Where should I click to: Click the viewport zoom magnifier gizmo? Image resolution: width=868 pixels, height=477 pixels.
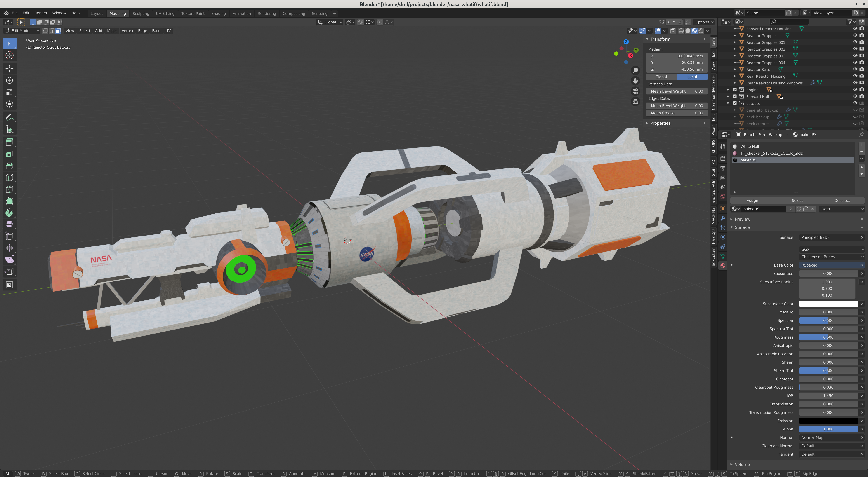[x=635, y=70]
